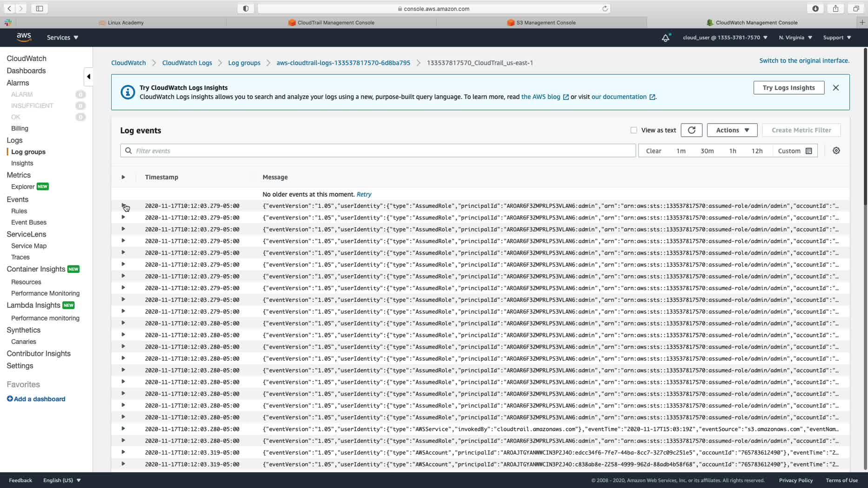Expand the event with principal c838ab8e
Image resolution: width=868 pixels, height=488 pixels.
pos(123,464)
